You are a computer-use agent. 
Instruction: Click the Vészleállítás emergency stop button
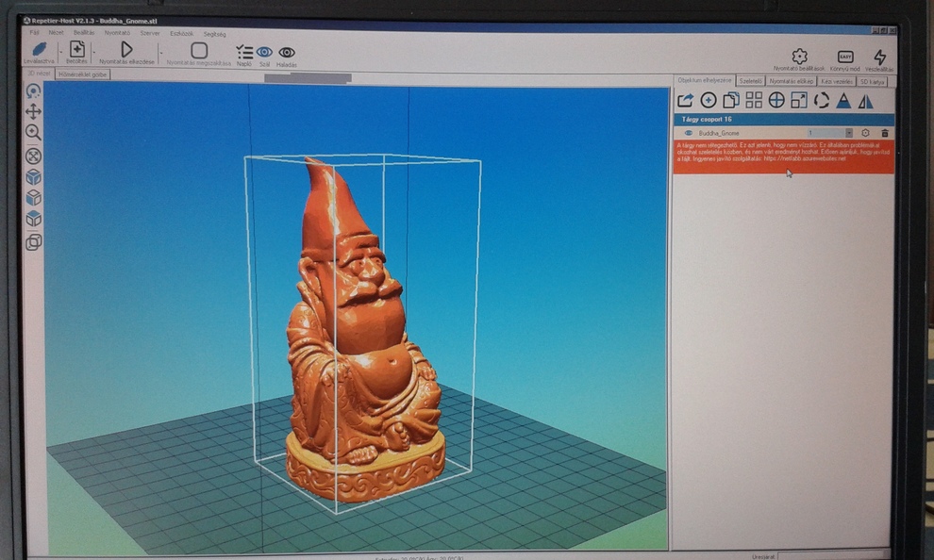tap(879, 58)
